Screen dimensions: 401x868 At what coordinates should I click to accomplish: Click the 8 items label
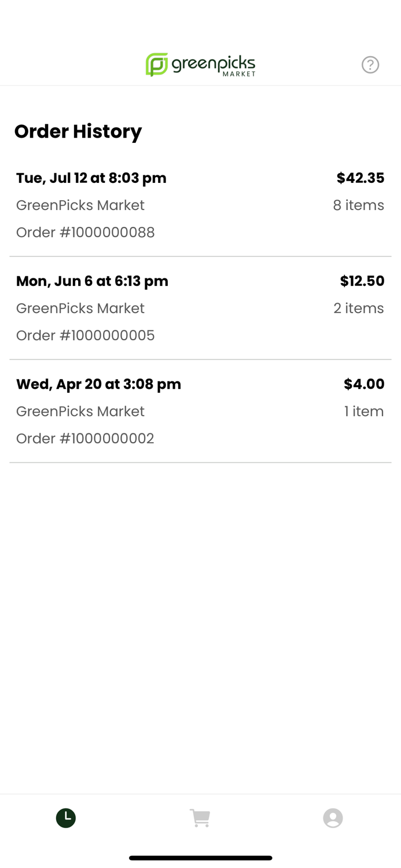pyautogui.click(x=358, y=205)
